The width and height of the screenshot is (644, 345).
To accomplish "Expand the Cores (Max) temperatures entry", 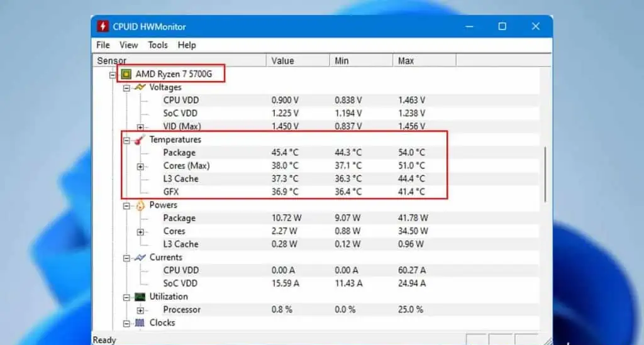I will [x=140, y=167].
